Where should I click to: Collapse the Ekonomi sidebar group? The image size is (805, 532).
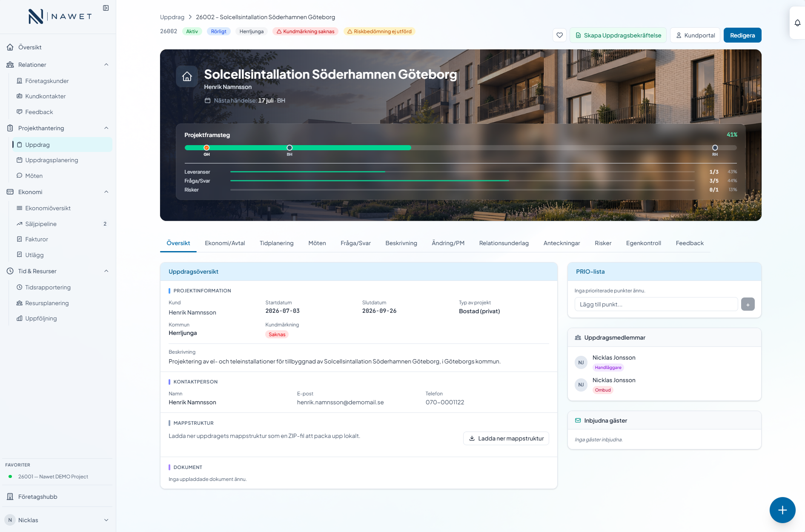coord(106,192)
